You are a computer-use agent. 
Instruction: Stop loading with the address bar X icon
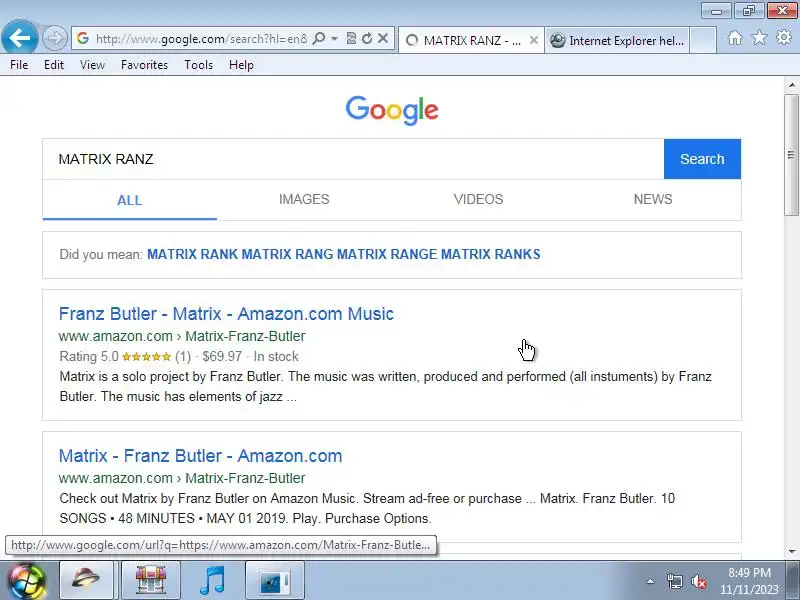(383, 39)
